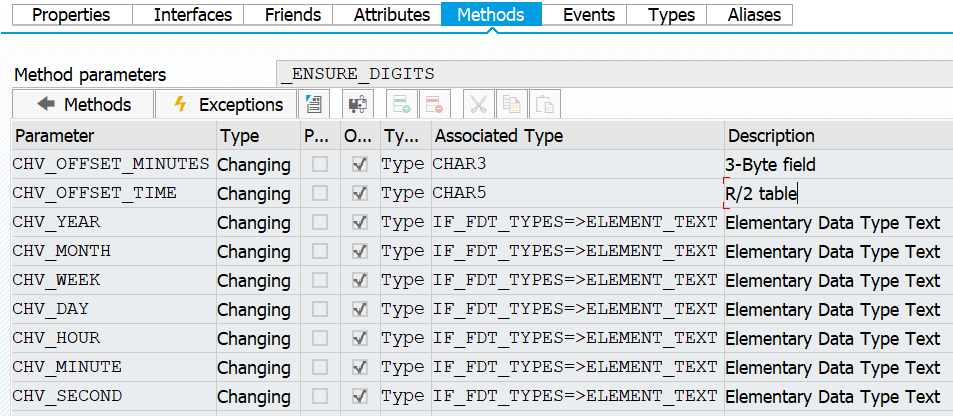Click the Type column header next to Parameter
The image size is (953, 416).
click(258, 135)
